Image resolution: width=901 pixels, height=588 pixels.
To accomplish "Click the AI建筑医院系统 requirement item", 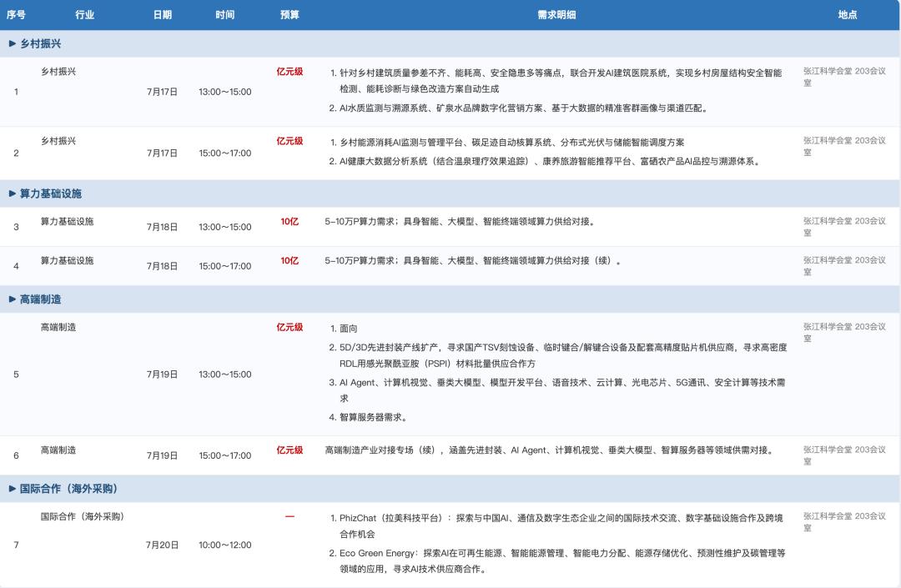I will tap(561, 81).
